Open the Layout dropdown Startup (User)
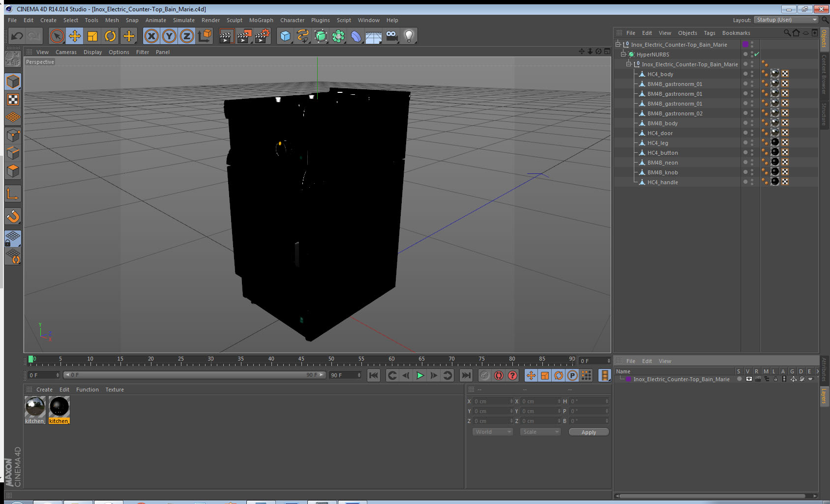Screen dimensions: 830x504 (x=786, y=20)
